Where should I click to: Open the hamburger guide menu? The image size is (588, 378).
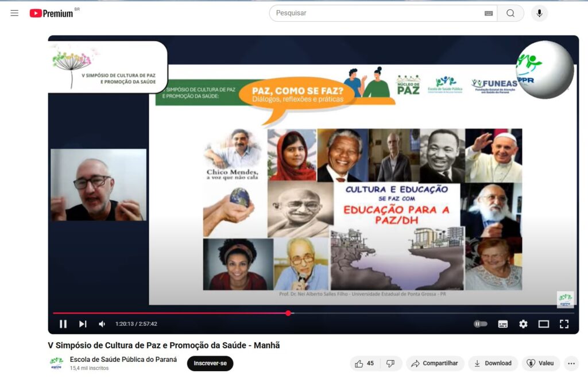coord(14,13)
